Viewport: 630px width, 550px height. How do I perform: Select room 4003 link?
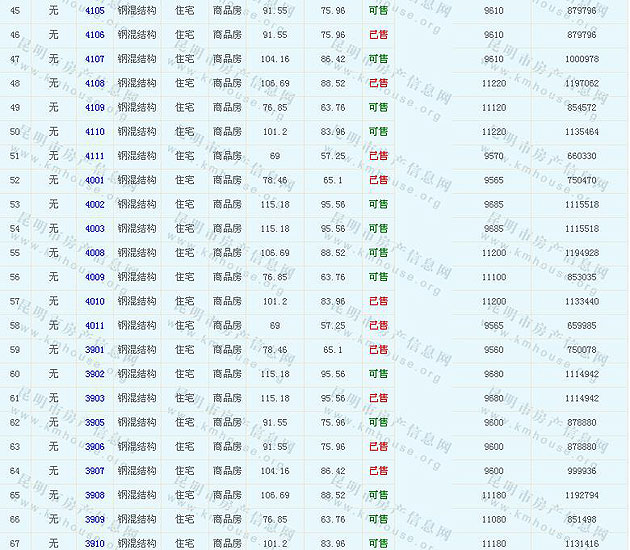tap(95, 229)
